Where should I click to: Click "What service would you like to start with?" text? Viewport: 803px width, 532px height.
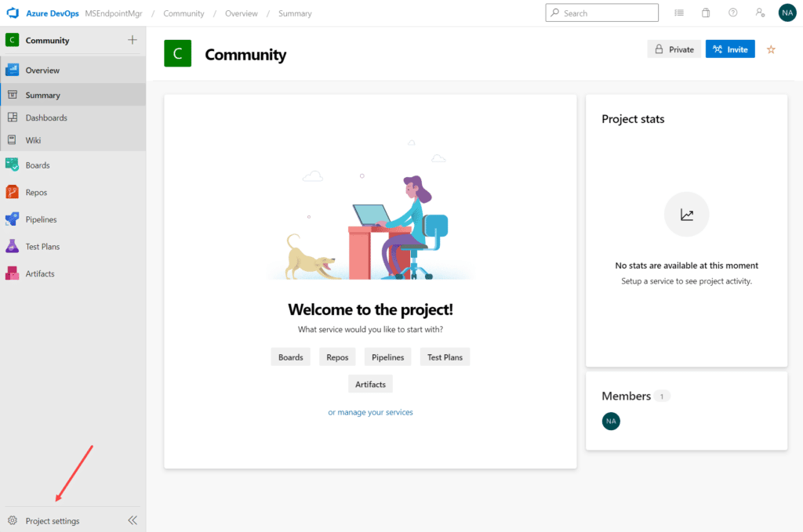[x=370, y=329]
